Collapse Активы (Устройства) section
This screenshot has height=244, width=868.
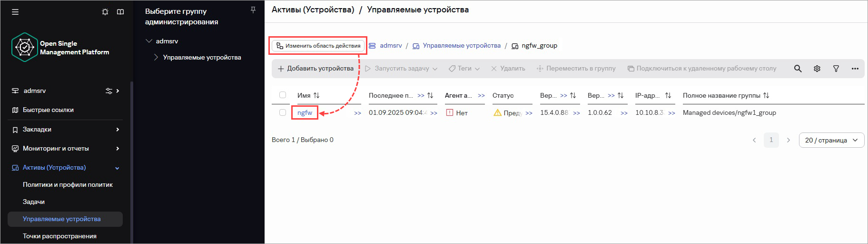pyautogui.click(x=117, y=168)
